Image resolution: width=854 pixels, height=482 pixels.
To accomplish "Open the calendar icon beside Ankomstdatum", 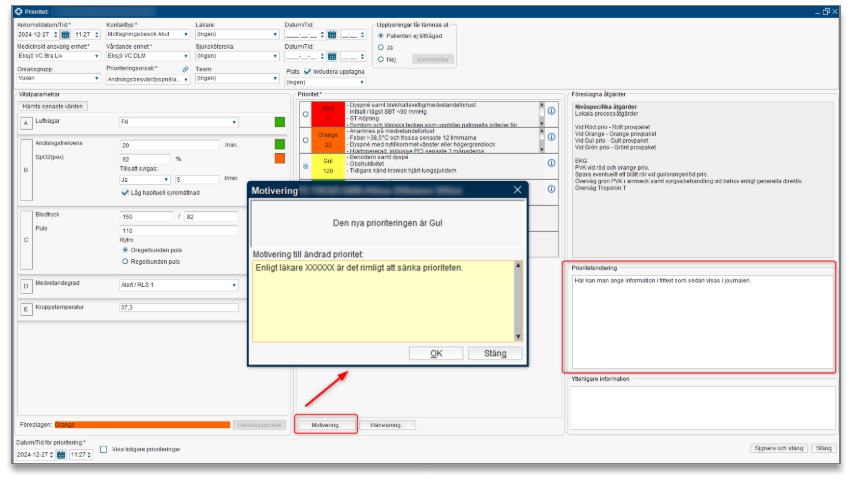I will [x=65, y=34].
